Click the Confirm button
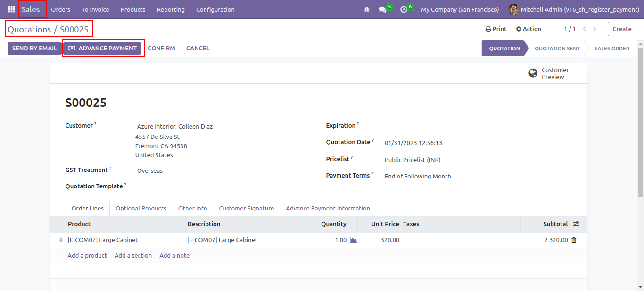The width and height of the screenshot is (644, 291). 161,48
